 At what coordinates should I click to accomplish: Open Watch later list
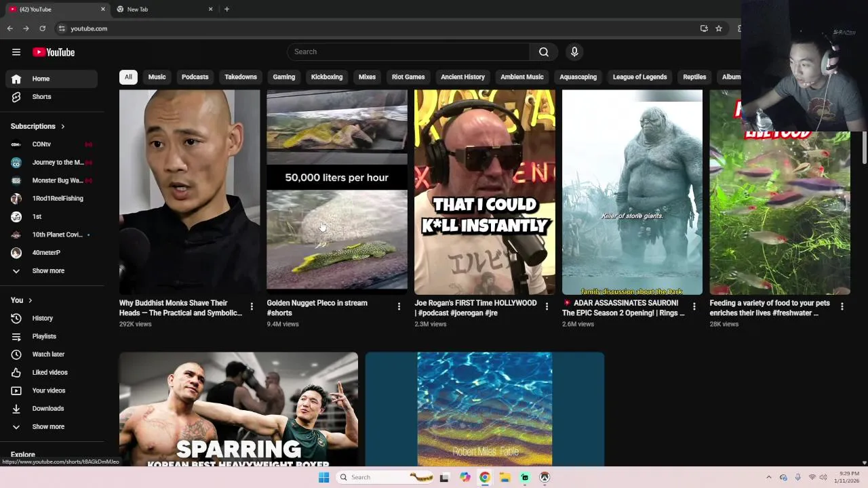click(52, 354)
